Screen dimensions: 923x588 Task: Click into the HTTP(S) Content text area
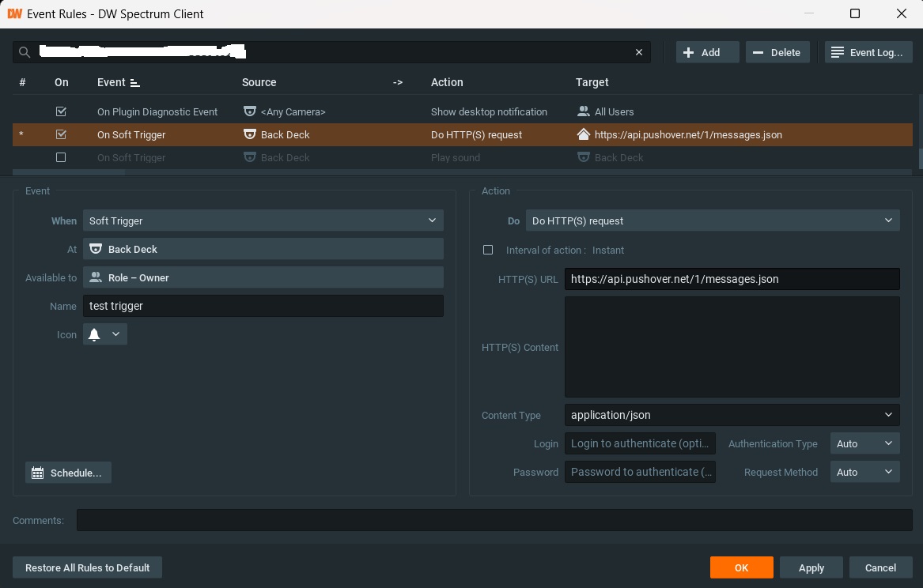732,346
